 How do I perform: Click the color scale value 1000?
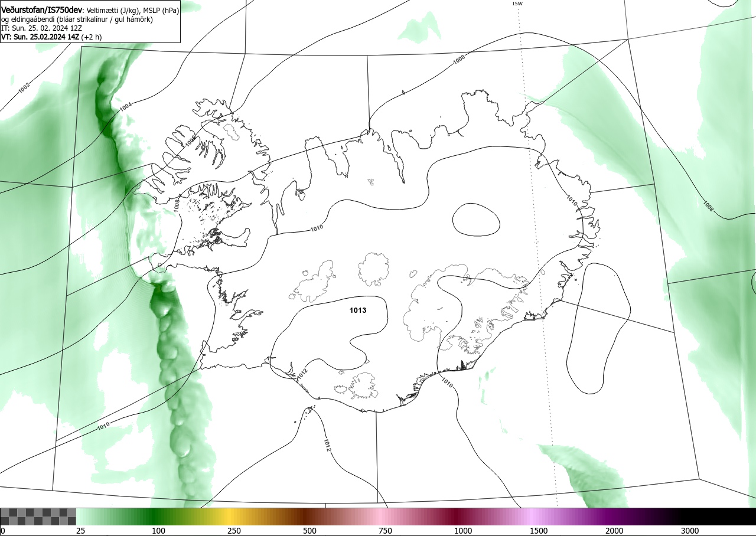tap(463, 531)
